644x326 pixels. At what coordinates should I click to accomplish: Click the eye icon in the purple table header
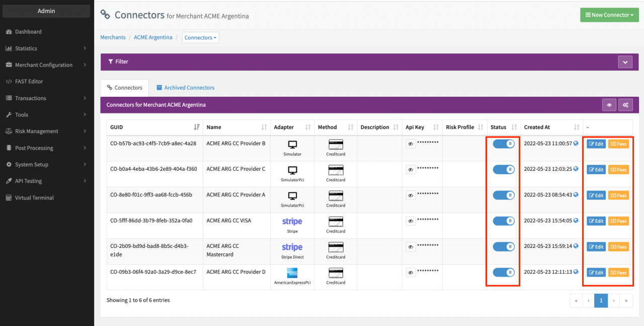pos(609,105)
